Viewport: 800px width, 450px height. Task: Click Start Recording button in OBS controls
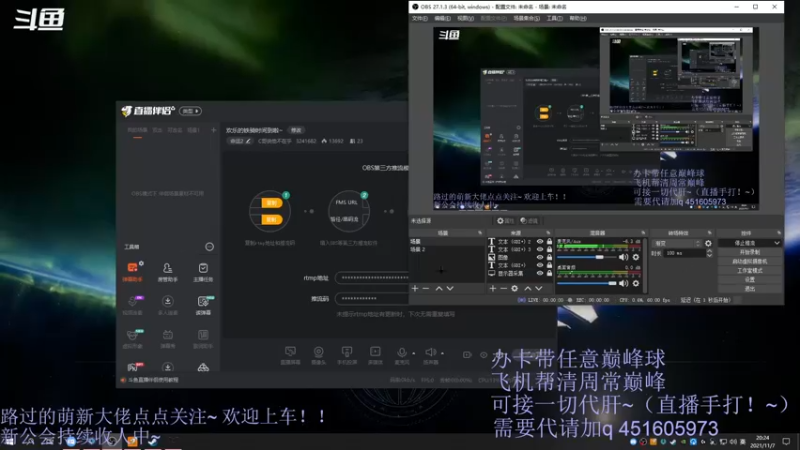click(x=749, y=252)
